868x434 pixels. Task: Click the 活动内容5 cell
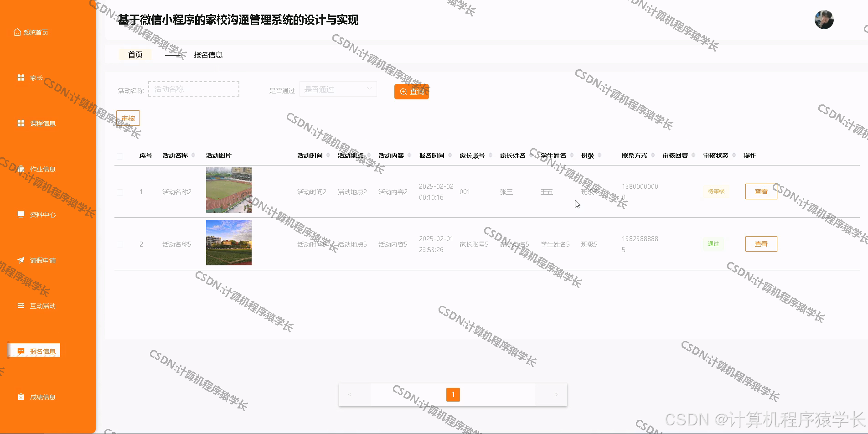tap(393, 244)
